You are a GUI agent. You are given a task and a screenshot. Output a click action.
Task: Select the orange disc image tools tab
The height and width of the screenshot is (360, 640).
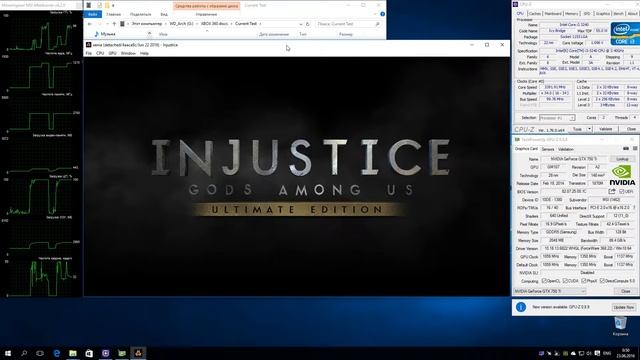pyautogui.click(x=207, y=6)
